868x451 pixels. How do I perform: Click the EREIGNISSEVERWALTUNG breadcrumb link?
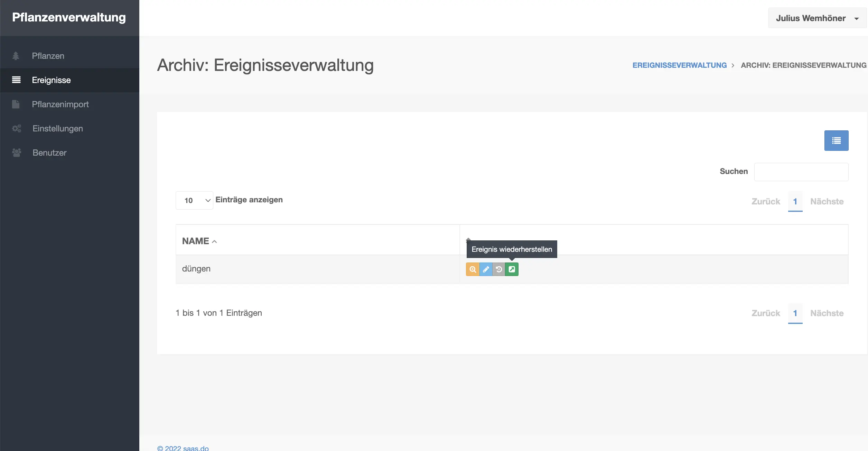(x=679, y=65)
